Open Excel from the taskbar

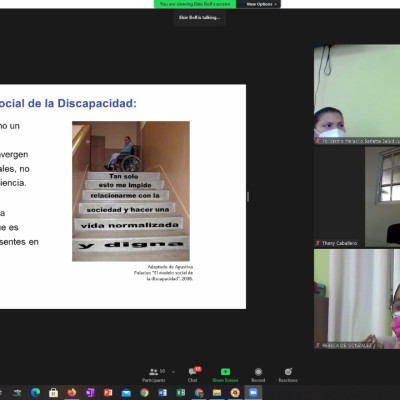[180, 393]
